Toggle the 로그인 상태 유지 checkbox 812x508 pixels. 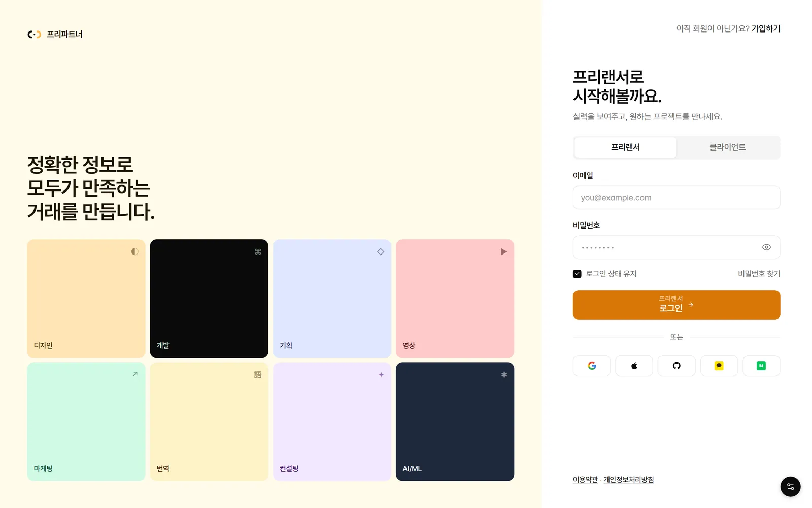pyautogui.click(x=577, y=274)
